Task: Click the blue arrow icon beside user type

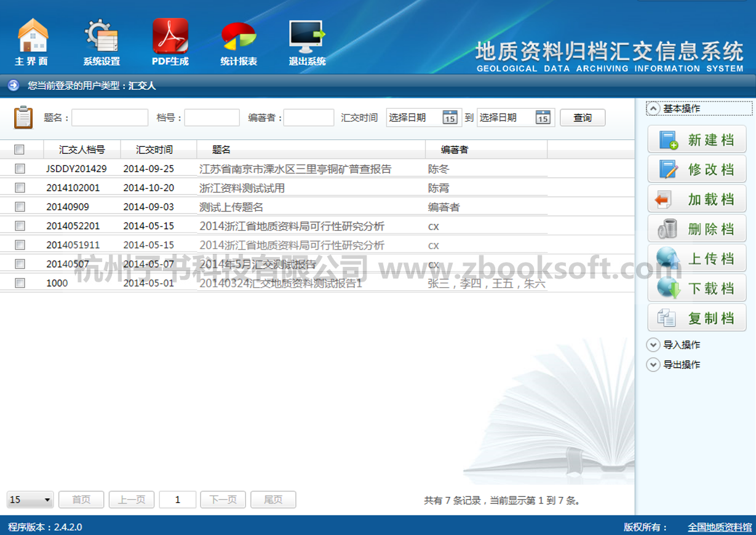Action: pos(14,85)
